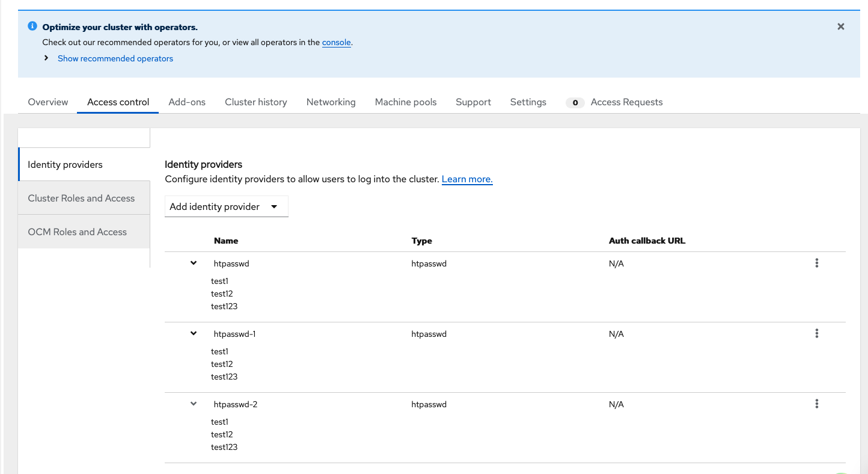Open Cluster Roles and Access section
The width and height of the screenshot is (868, 474).
click(x=81, y=198)
